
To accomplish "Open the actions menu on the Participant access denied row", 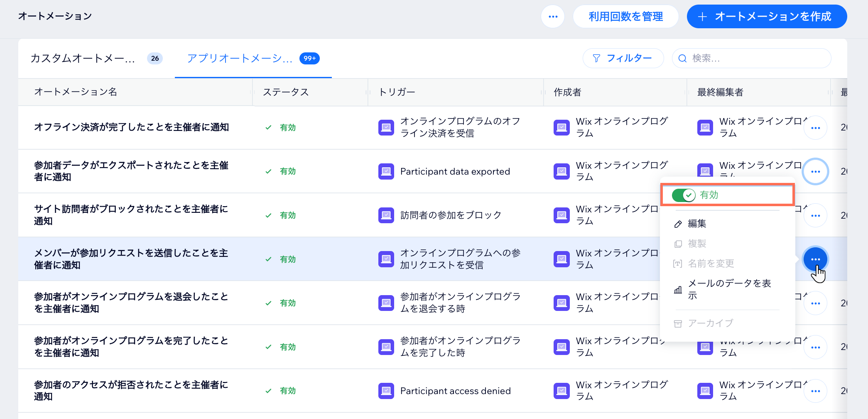I will pos(815,391).
